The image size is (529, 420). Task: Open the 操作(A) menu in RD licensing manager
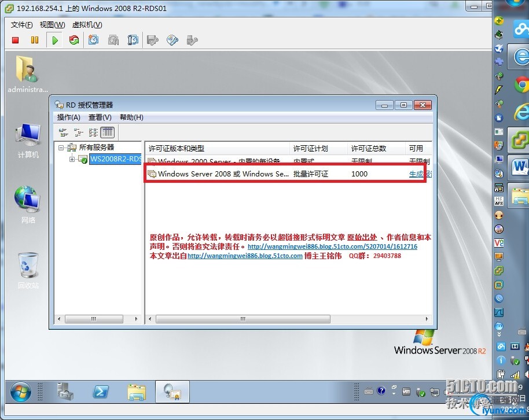[68, 117]
